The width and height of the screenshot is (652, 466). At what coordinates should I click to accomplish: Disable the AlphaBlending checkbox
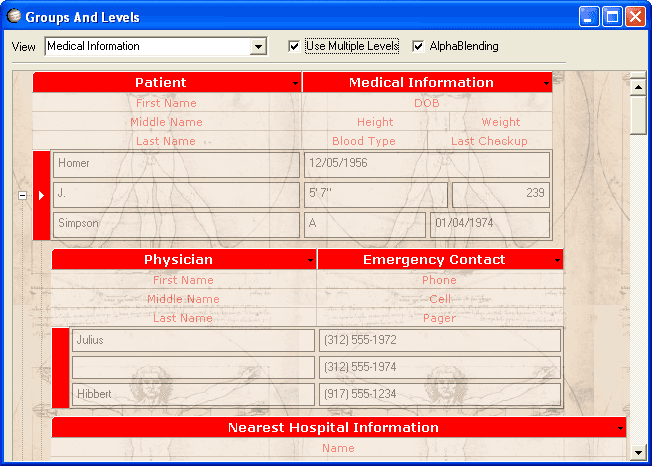[x=418, y=46]
